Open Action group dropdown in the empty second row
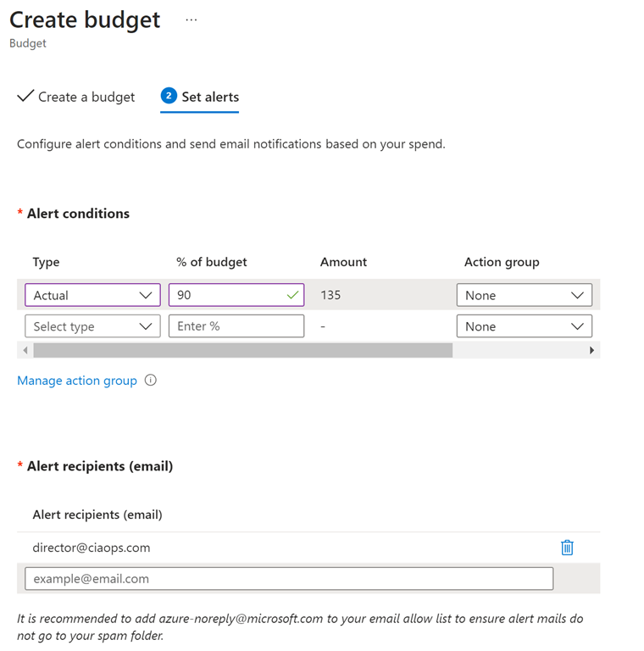Screen dimensions: 644x651 point(524,326)
